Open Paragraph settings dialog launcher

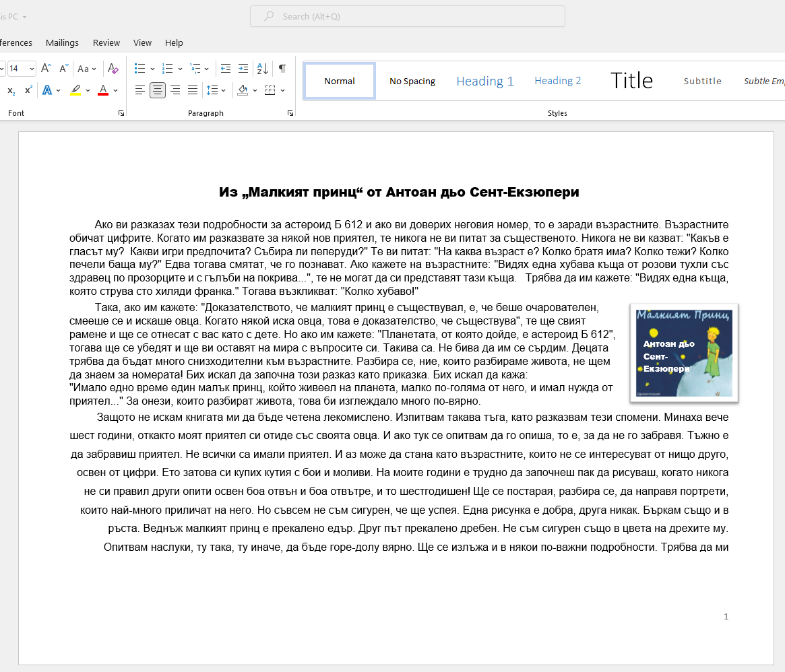click(290, 114)
